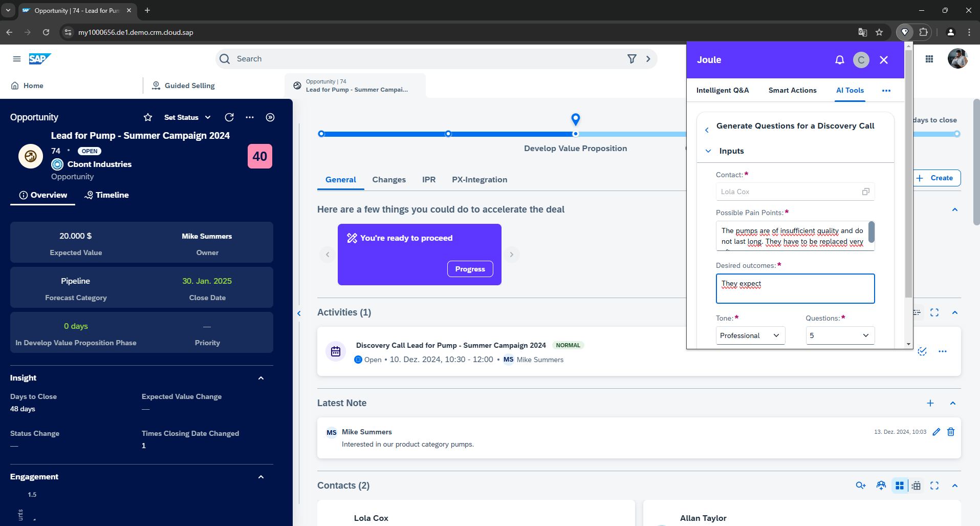Go back from Generate Questions screen

pos(707,130)
